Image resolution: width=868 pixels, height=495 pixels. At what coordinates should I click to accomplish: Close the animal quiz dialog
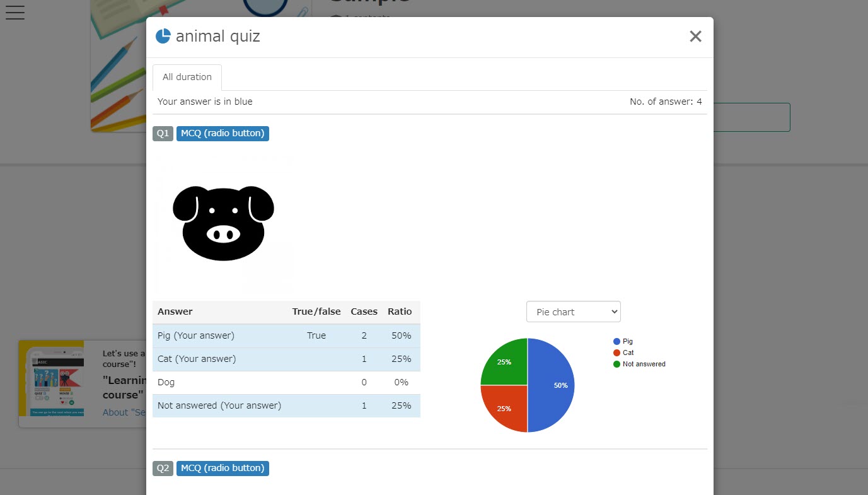(695, 37)
